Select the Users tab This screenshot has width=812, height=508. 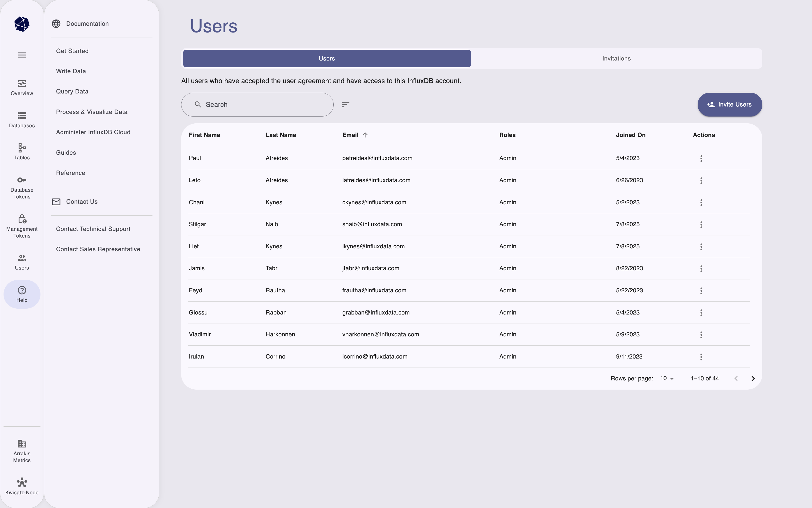click(326, 58)
